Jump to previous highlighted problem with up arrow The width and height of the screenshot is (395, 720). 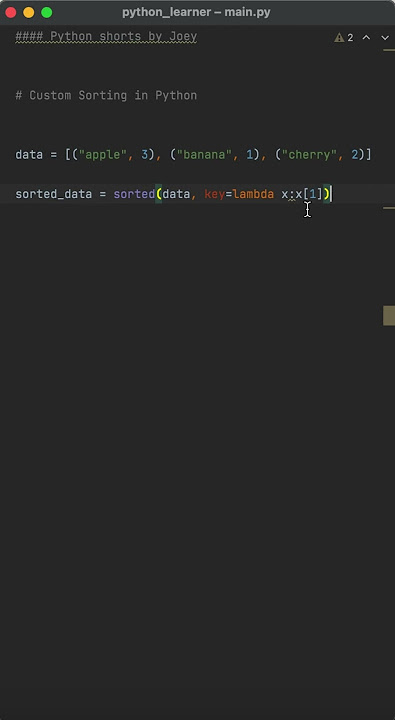coord(366,38)
